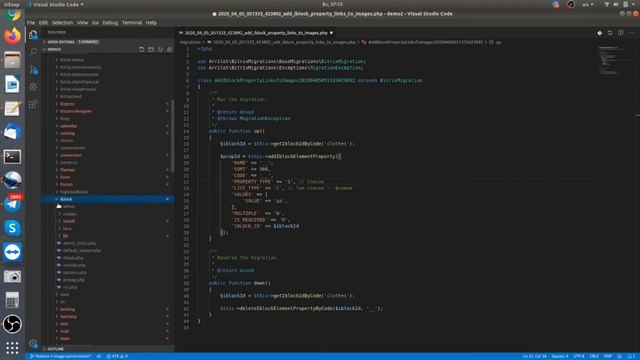The image size is (640, 360).
Task: Click the git branch in status bar
Action: (x=61, y=356)
